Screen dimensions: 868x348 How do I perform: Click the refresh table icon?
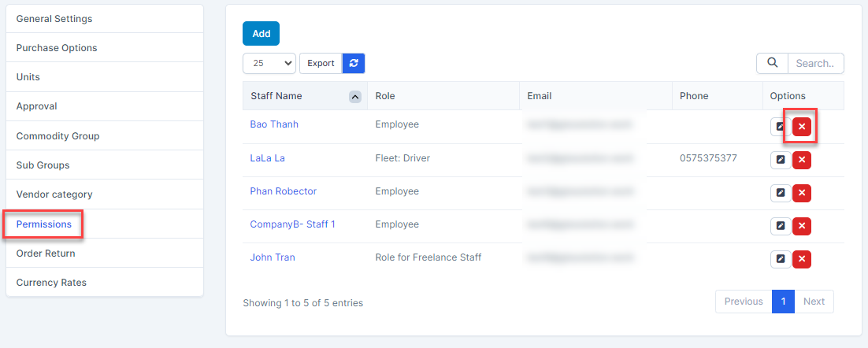point(354,63)
